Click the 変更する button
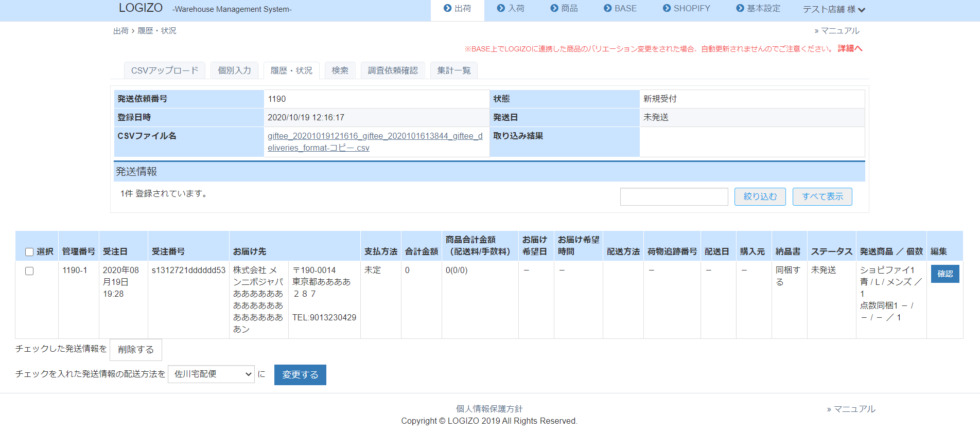This screenshot has width=980, height=433. click(x=300, y=375)
